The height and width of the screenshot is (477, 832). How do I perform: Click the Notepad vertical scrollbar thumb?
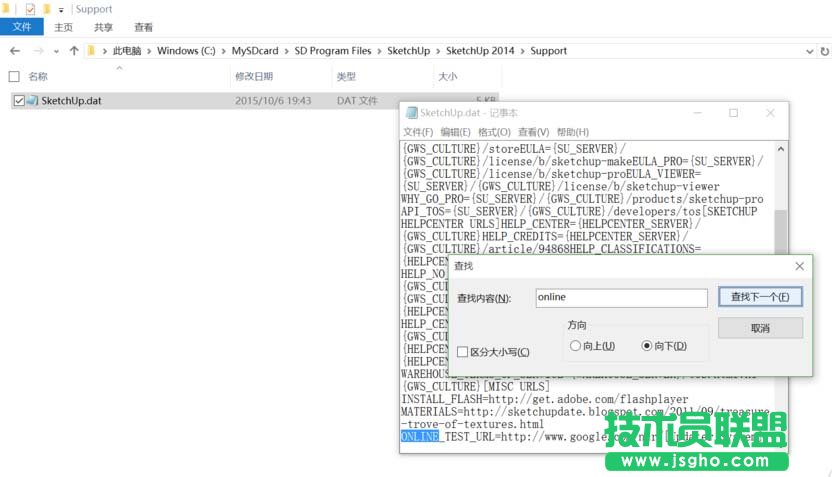tap(781, 232)
